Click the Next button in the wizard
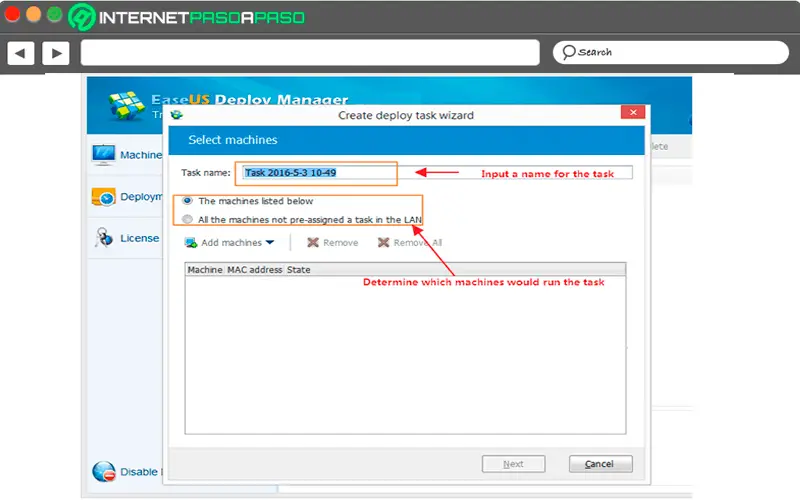Screen dimensions: 800x500 coord(513,464)
